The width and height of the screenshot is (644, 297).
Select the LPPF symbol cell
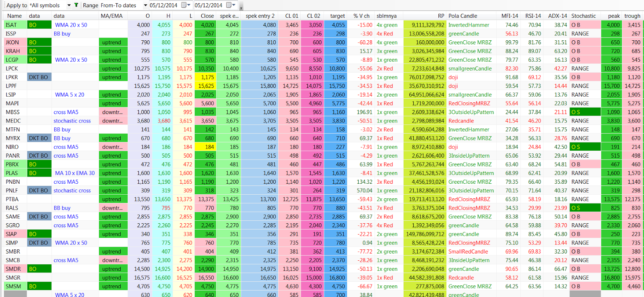15,86
